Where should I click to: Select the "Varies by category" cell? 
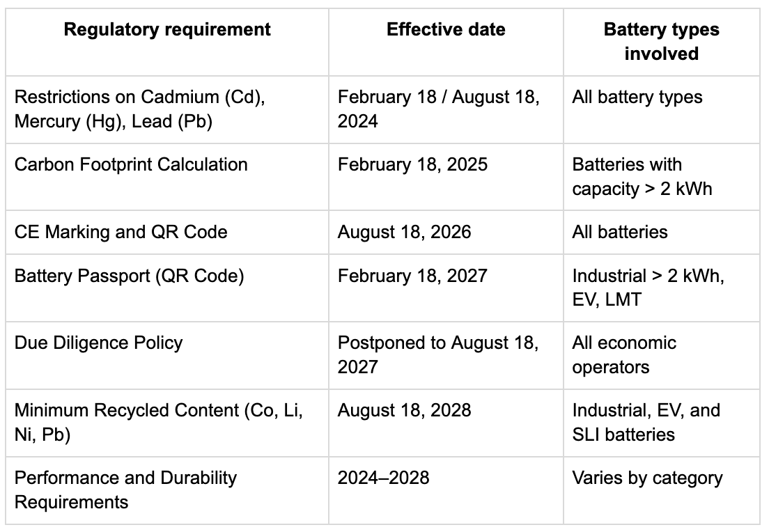coord(648,478)
